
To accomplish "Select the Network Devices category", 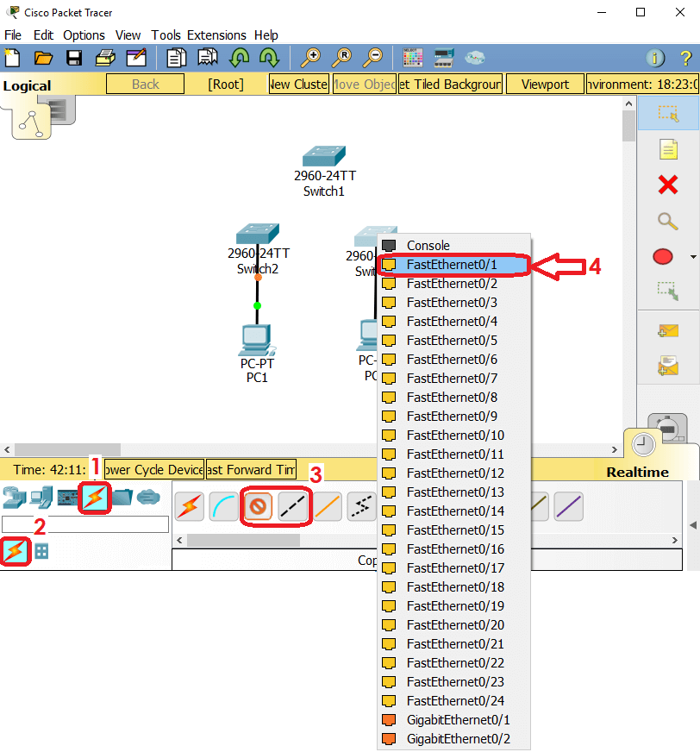I will point(15,498).
